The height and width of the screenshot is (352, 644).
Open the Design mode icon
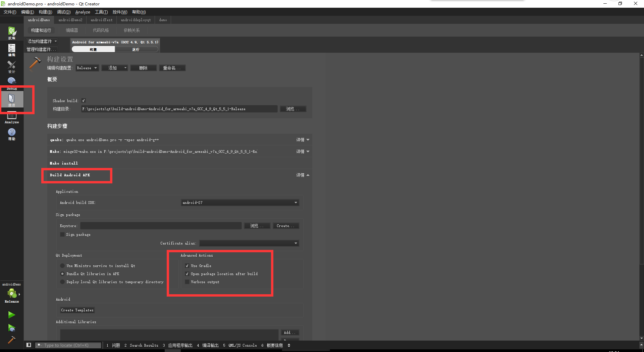click(x=12, y=67)
